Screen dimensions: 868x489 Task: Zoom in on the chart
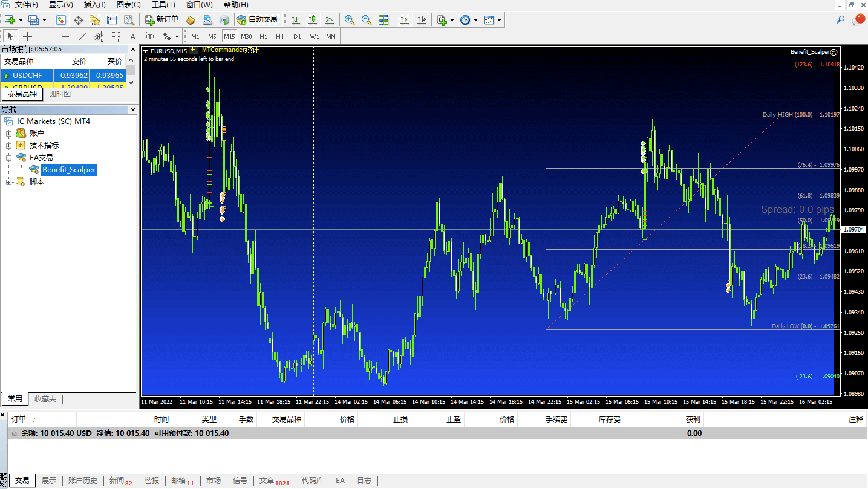click(x=350, y=19)
